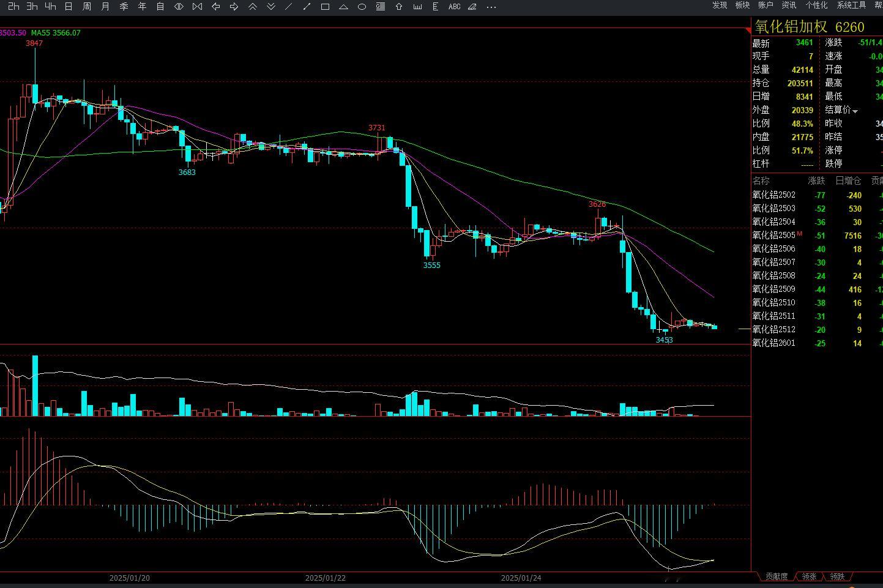Select the triangle drawing tool
The image size is (883, 588).
coord(344,7)
